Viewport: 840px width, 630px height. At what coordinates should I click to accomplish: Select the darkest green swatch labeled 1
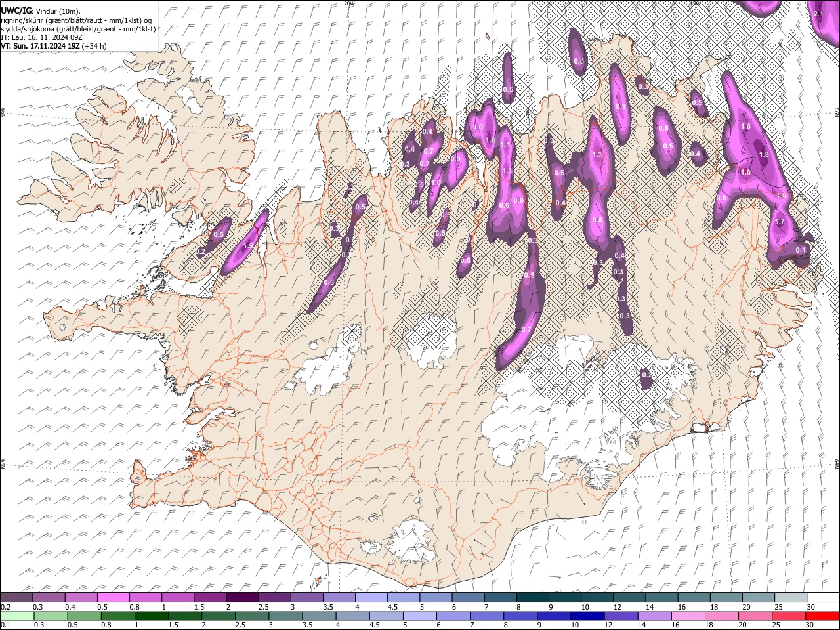(151, 616)
